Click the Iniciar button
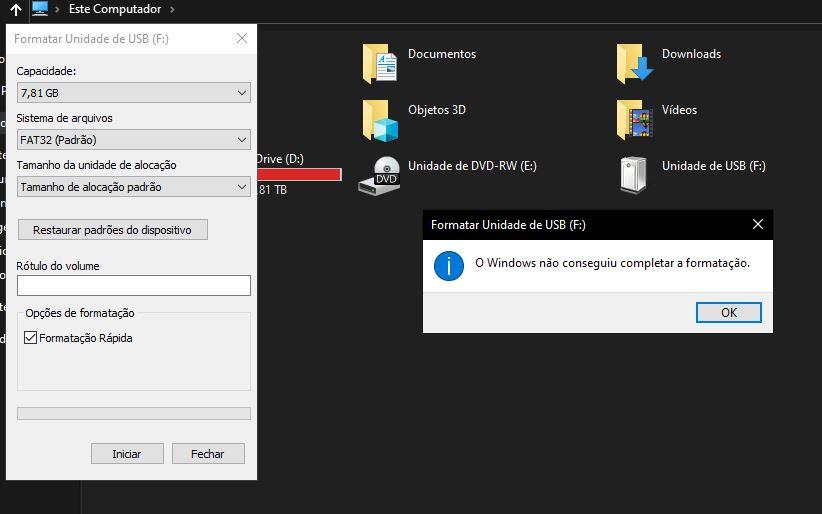 pyautogui.click(x=127, y=454)
